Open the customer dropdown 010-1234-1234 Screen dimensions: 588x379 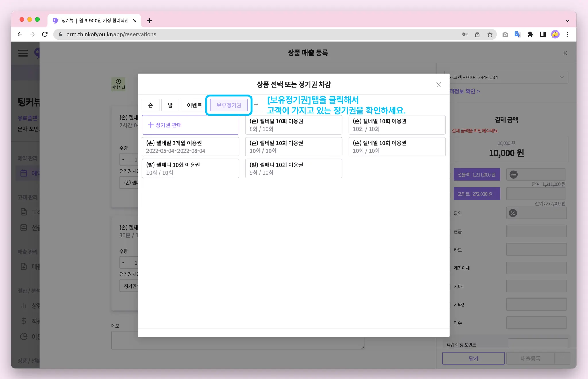pyautogui.click(x=506, y=77)
